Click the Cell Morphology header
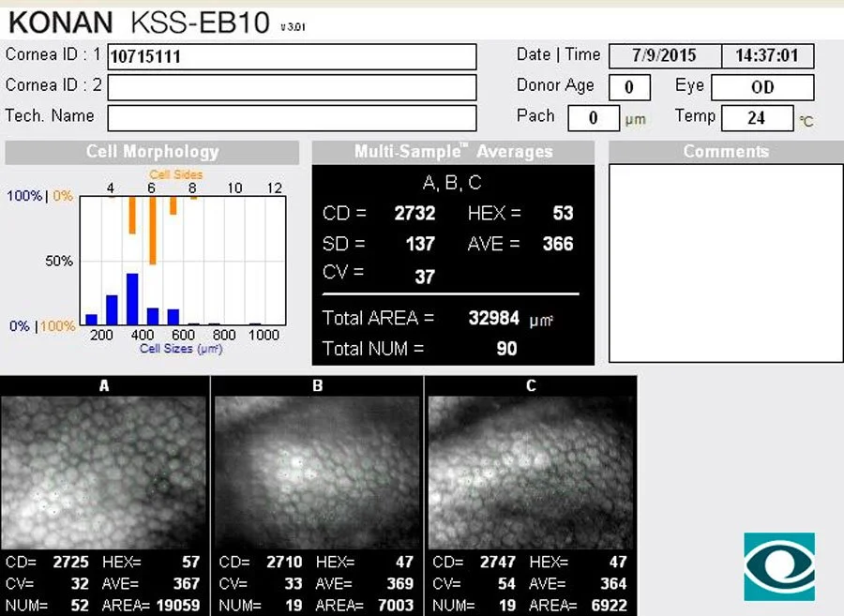 152,152
